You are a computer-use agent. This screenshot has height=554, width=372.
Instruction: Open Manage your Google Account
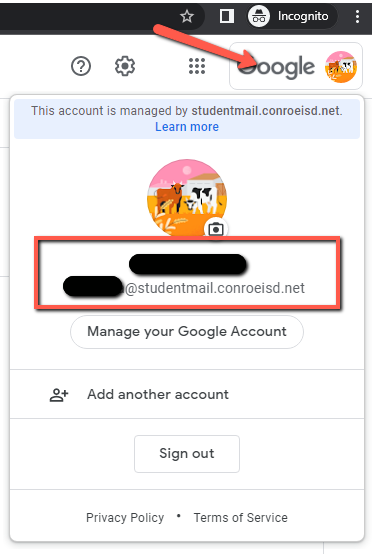[x=187, y=332]
